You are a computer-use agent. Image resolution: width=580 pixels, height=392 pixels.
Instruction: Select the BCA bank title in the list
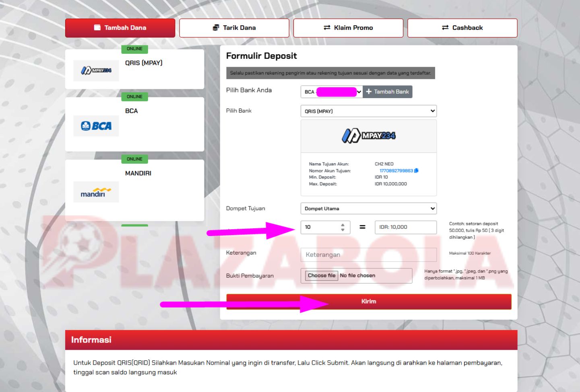click(132, 111)
